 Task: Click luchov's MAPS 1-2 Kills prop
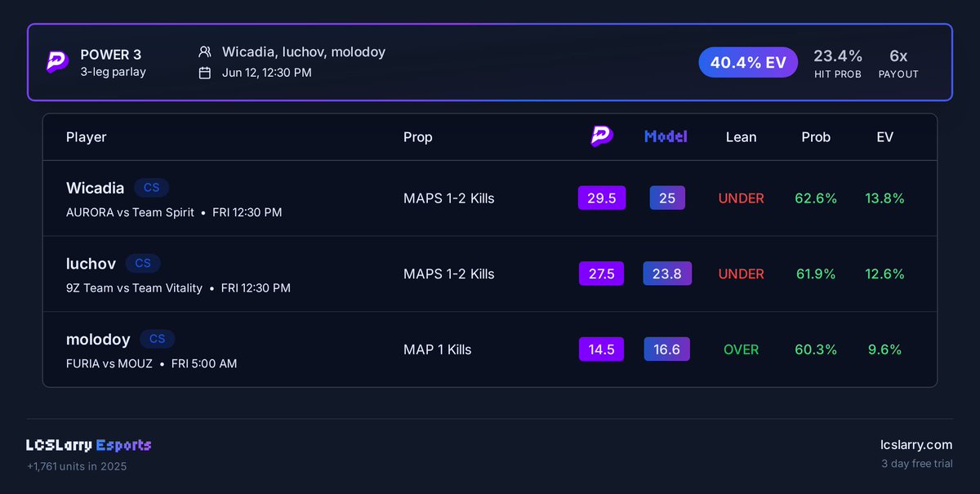449,274
